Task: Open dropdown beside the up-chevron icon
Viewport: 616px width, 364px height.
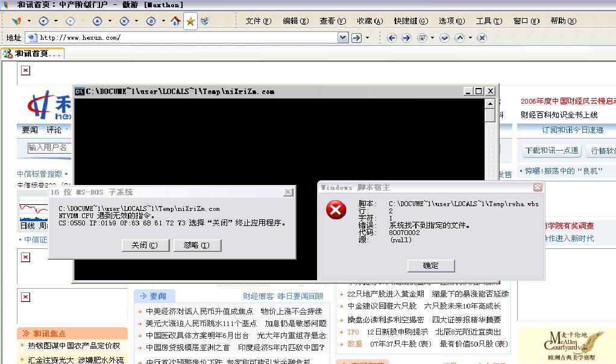Action: [x=470, y=38]
